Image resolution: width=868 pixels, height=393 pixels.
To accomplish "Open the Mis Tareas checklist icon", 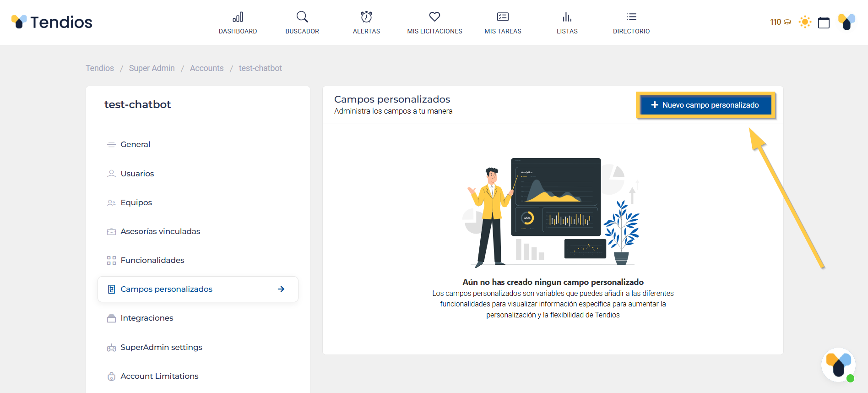I will (503, 17).
